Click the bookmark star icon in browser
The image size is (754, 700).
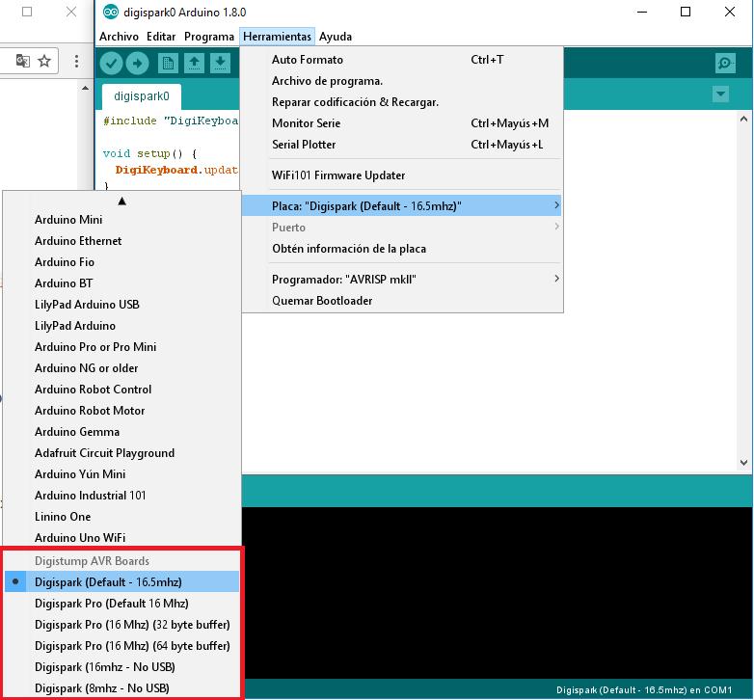44,61
